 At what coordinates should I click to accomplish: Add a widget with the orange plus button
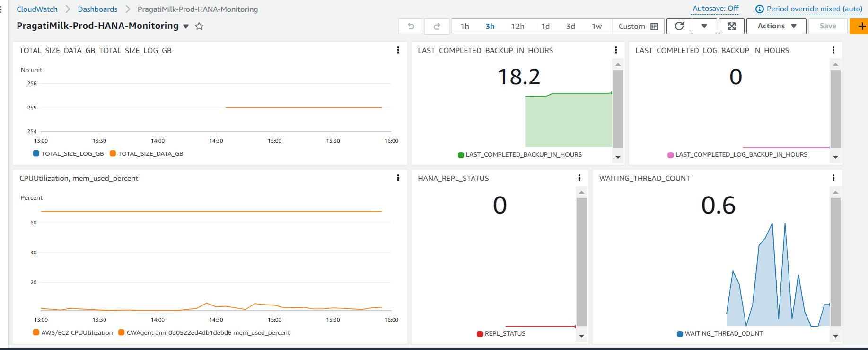[860, 27]
